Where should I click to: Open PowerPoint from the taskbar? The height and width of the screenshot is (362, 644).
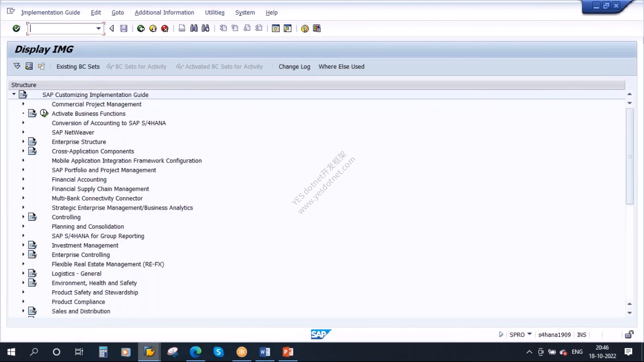(288, 352)
